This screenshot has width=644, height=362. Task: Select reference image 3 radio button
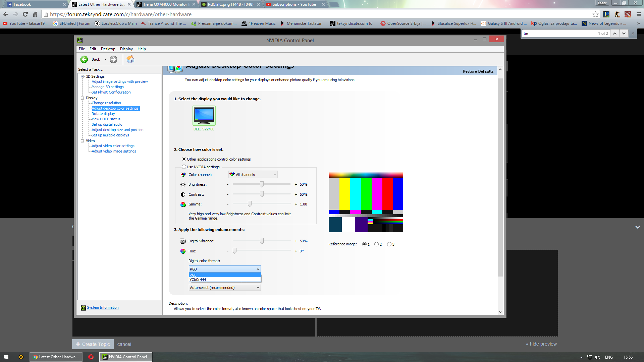click(389, 244)
